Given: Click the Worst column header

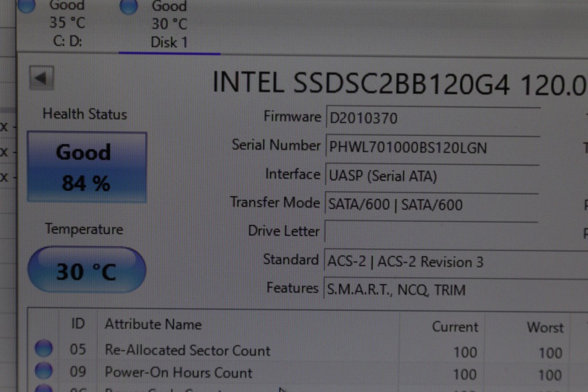Looking at the screenshot, I should coord(544,328).
